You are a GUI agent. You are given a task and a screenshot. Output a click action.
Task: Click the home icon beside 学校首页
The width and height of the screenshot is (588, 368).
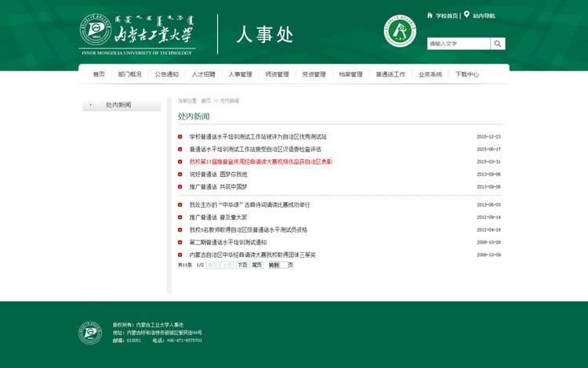(x=430, y=15)
